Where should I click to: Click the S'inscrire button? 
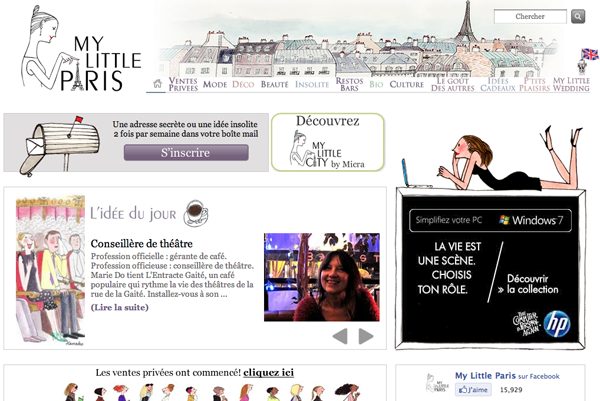point(186,152)
